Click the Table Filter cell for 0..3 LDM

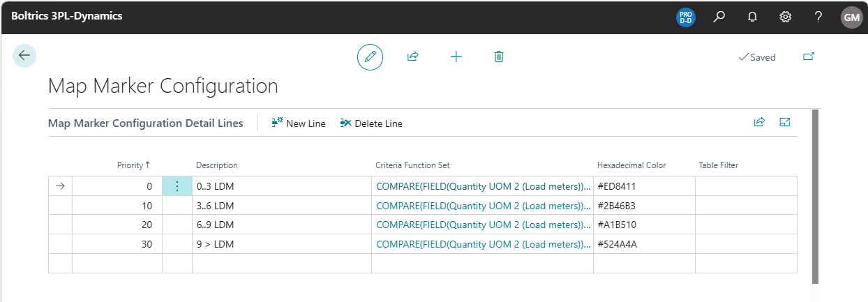pos(746,186)
